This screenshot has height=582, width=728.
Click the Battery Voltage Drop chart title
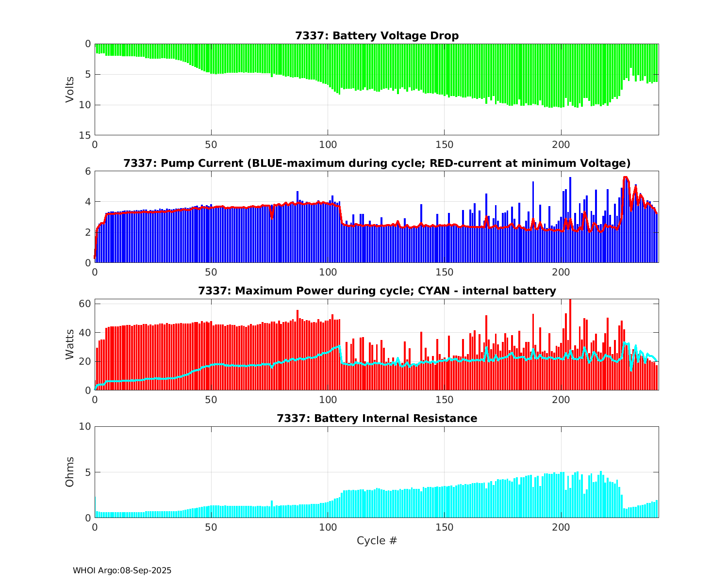pos(377,36)
